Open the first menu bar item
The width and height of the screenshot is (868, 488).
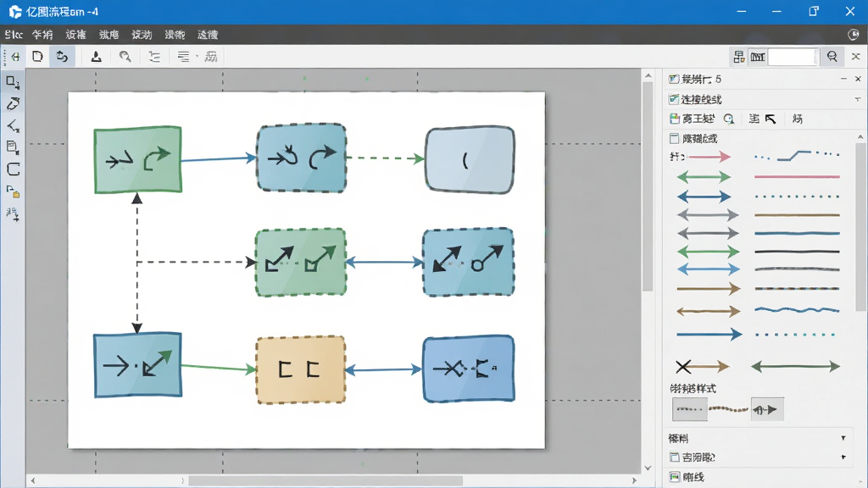pyautogui.click(x=14, y=35)
